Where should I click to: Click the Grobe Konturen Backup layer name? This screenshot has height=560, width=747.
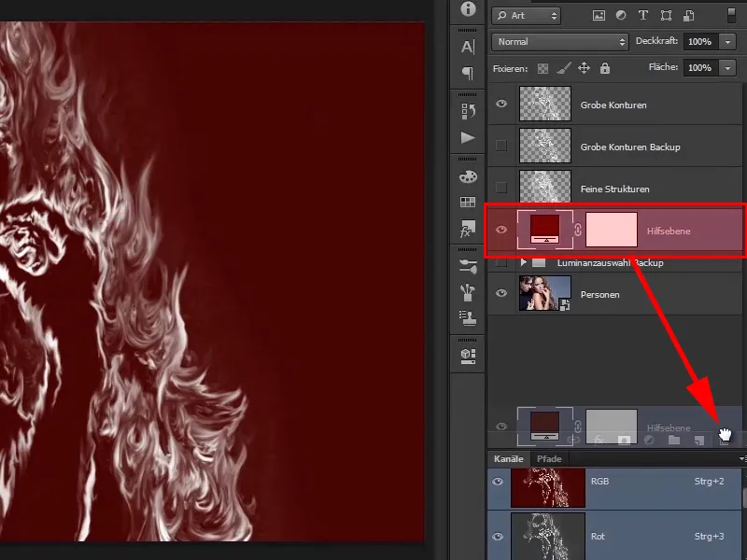(x=630, y=147)
